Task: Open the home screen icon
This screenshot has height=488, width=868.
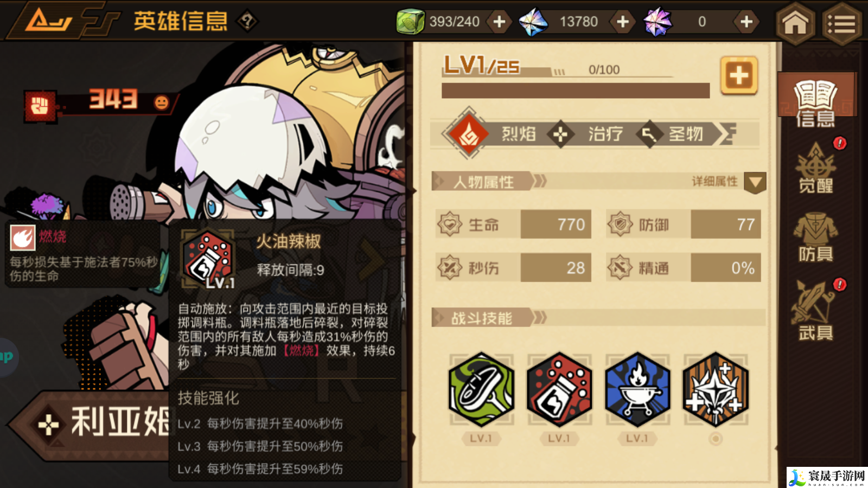Action: [x=795, y=23]
